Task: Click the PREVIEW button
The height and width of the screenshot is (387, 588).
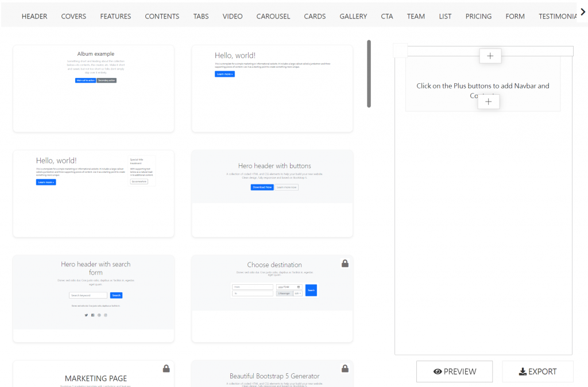Action: (455, 371)
